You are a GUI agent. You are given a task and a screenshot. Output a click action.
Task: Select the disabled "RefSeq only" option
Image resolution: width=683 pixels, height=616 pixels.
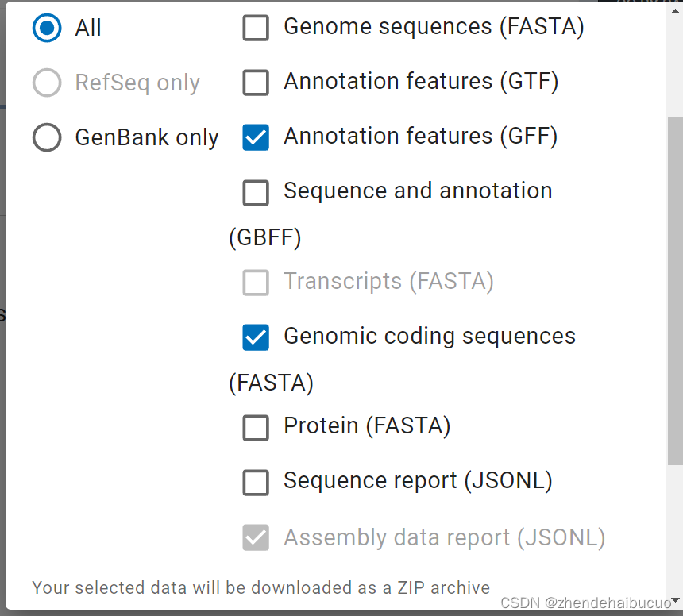(x=46, y=83)
